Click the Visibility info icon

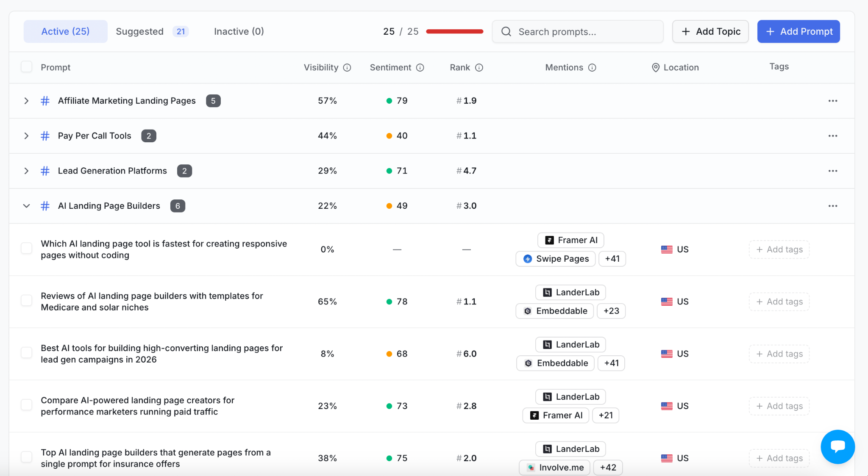pos(347,68)
